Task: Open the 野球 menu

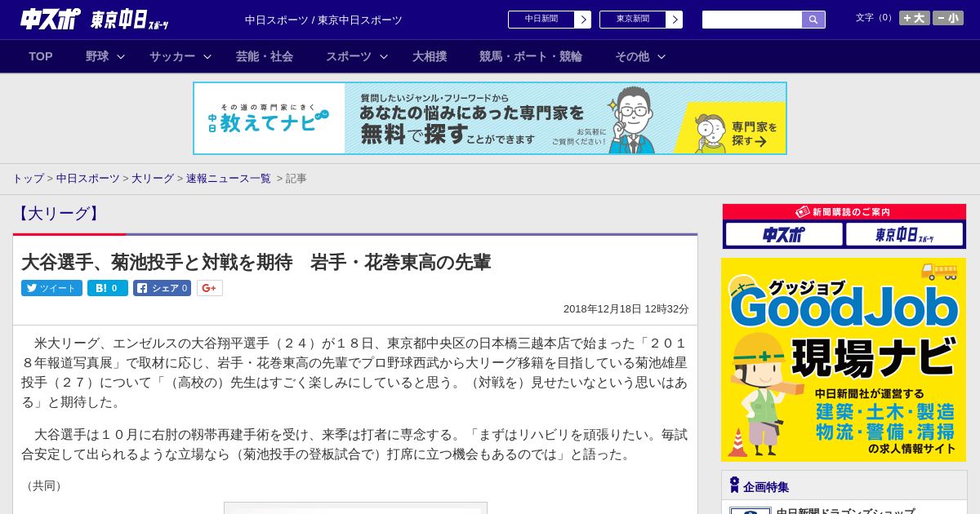Action: (x=97, y=56)
